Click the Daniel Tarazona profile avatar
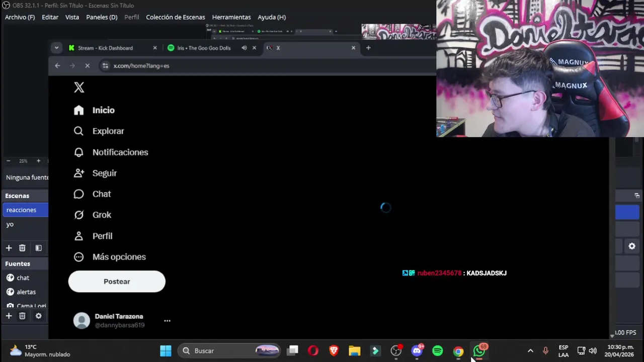 point(82,321)
